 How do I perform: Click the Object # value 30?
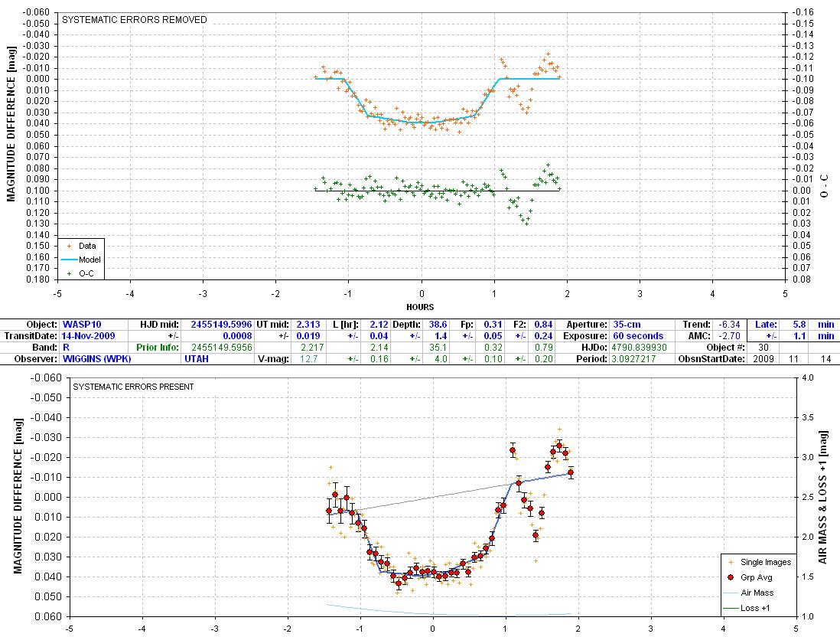pos(763,347)
